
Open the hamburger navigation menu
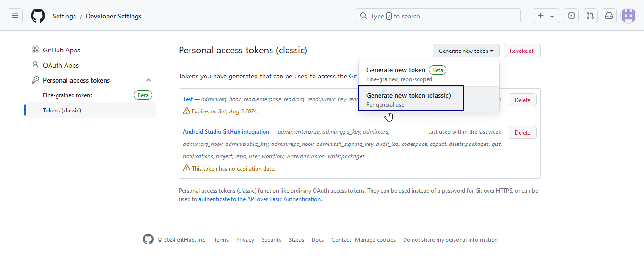coord(15,16)
